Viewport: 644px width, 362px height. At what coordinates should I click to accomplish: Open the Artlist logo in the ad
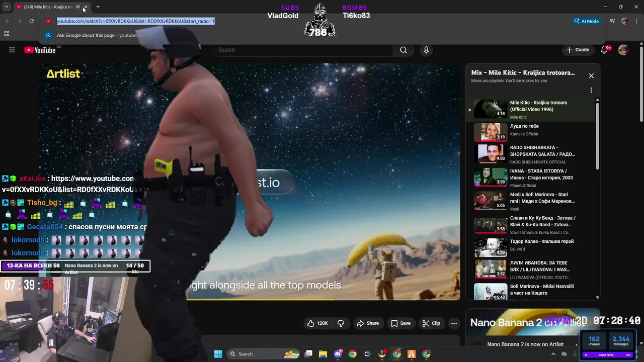pos(63,73)
